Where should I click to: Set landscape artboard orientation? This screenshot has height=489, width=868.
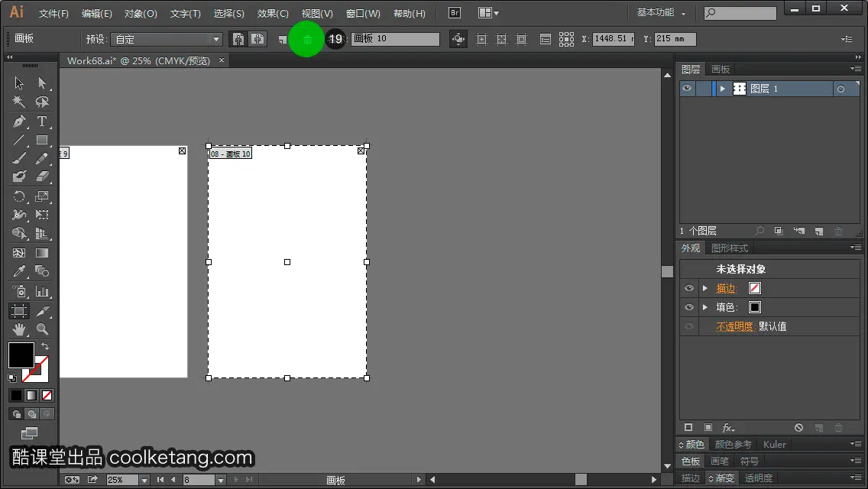257,39
